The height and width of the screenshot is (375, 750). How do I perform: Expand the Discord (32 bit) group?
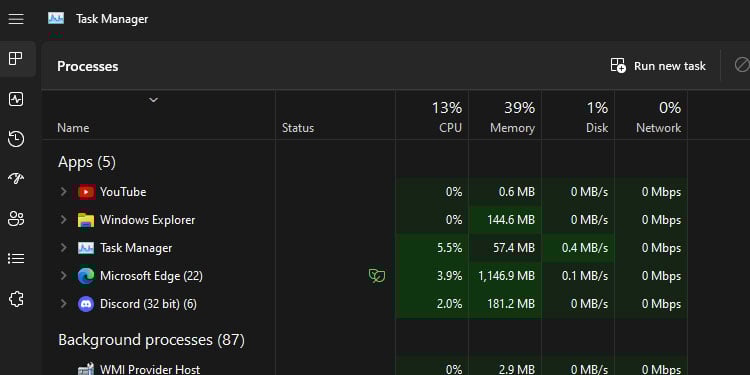coord(63,304)
